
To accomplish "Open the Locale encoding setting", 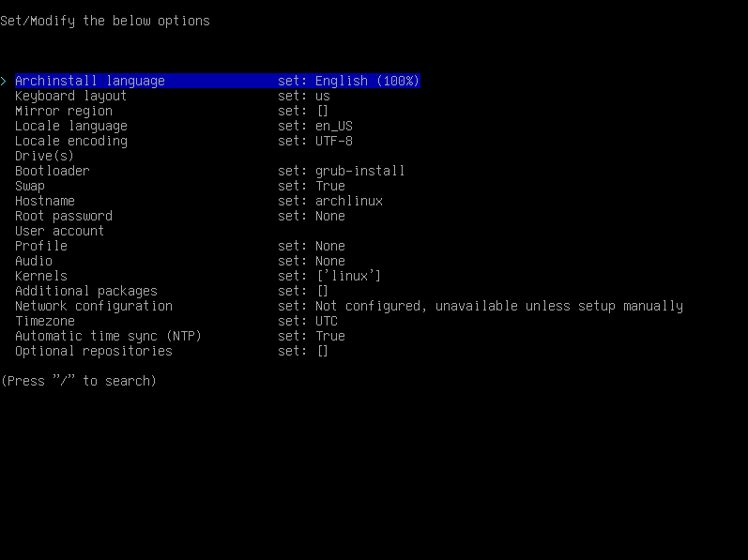I will (x=184, y=141).
